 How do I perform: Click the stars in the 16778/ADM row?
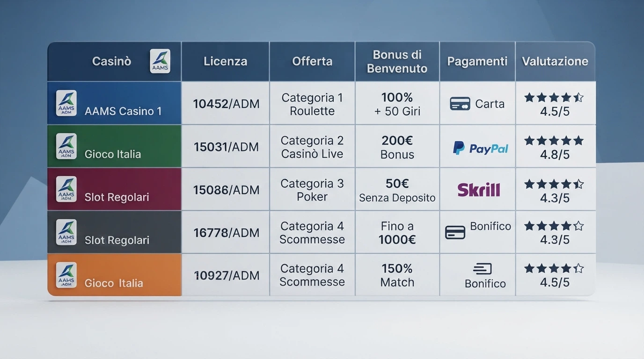554,226
